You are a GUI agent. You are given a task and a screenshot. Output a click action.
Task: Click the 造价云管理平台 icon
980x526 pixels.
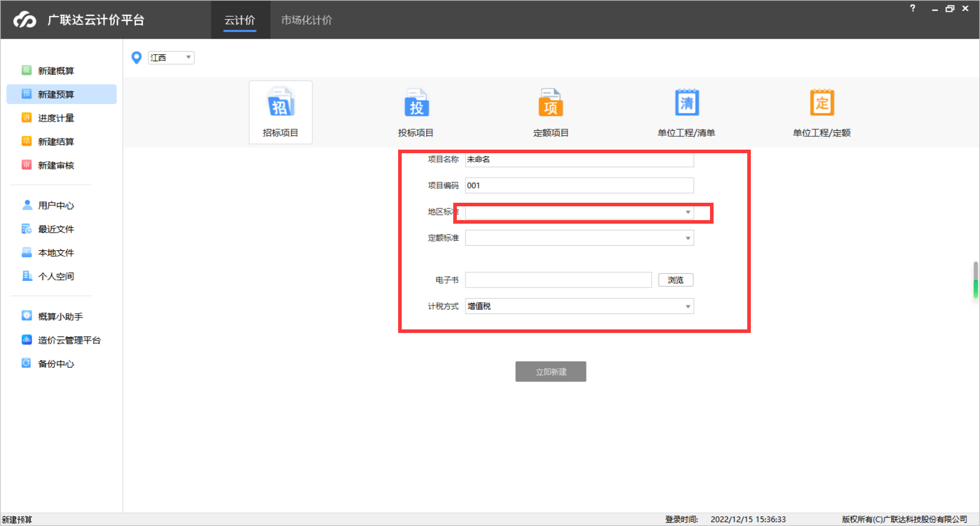(27, 340)
